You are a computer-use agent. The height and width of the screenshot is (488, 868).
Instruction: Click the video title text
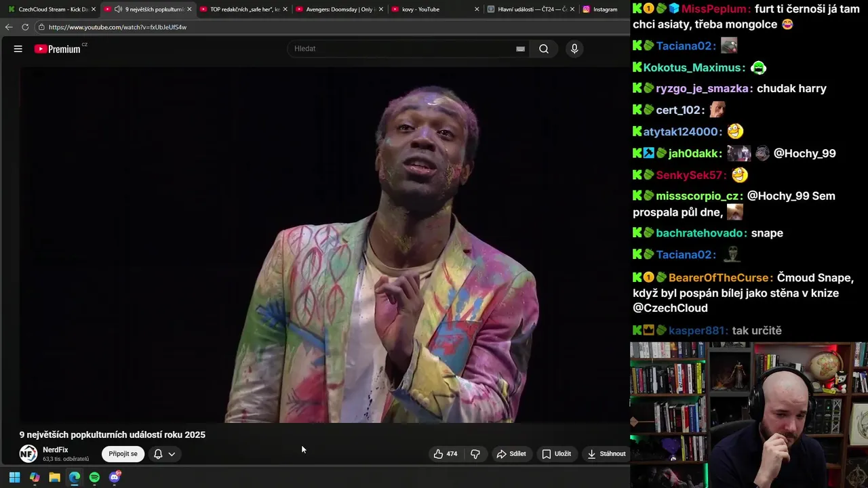[x=113, y=434]
